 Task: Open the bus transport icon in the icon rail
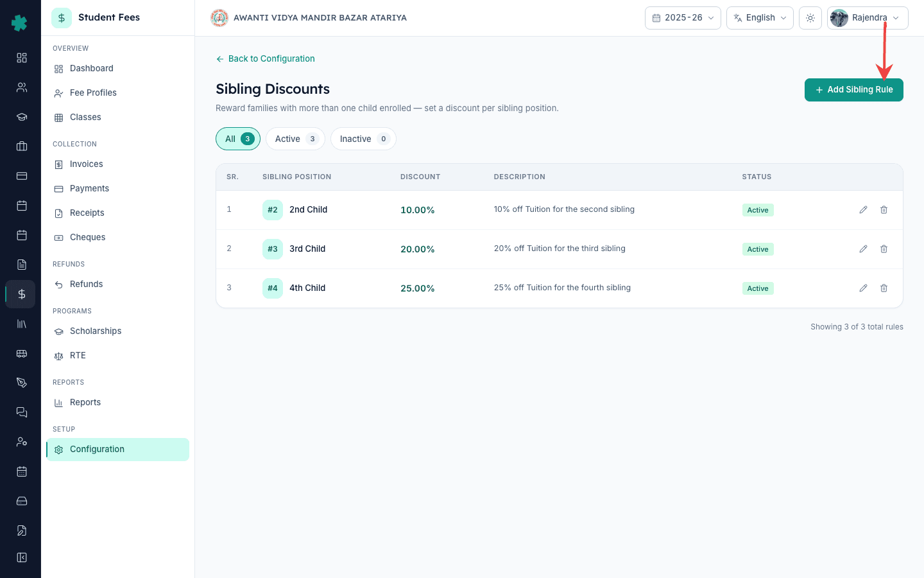point(22,353)
